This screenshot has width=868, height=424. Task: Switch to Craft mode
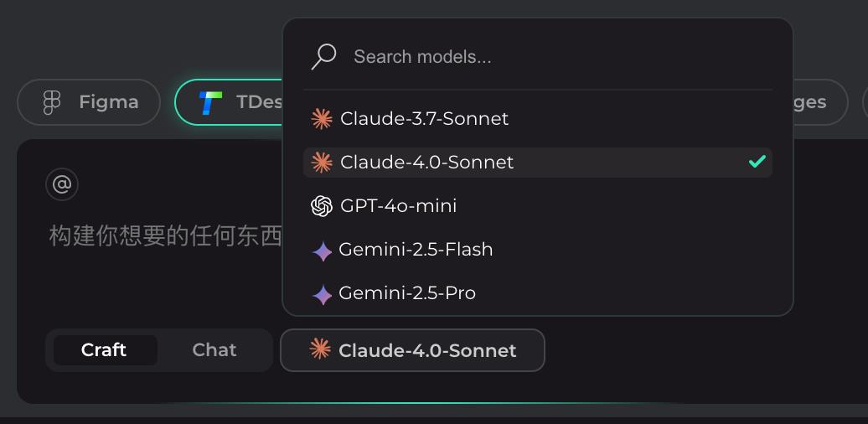[105, 349]
